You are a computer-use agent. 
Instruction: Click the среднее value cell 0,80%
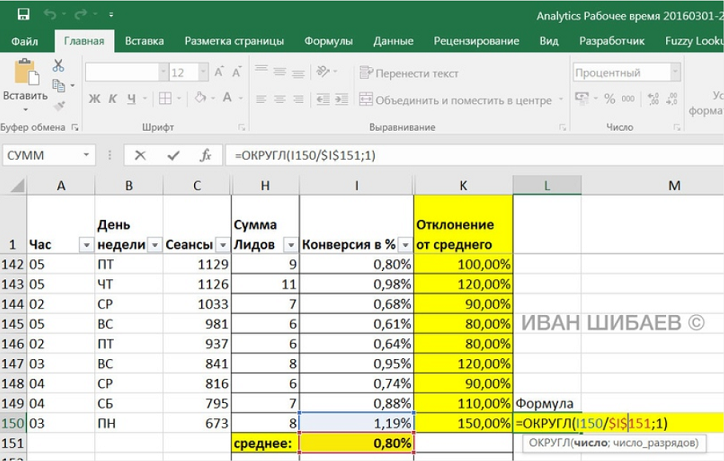(356, 443)
